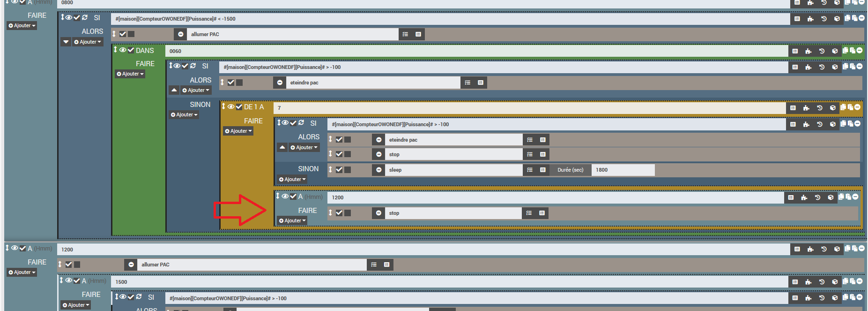868x311 pixels.
Task: Open Ajouter dropdown beside the SINON of DANS block
Action: 185,114
